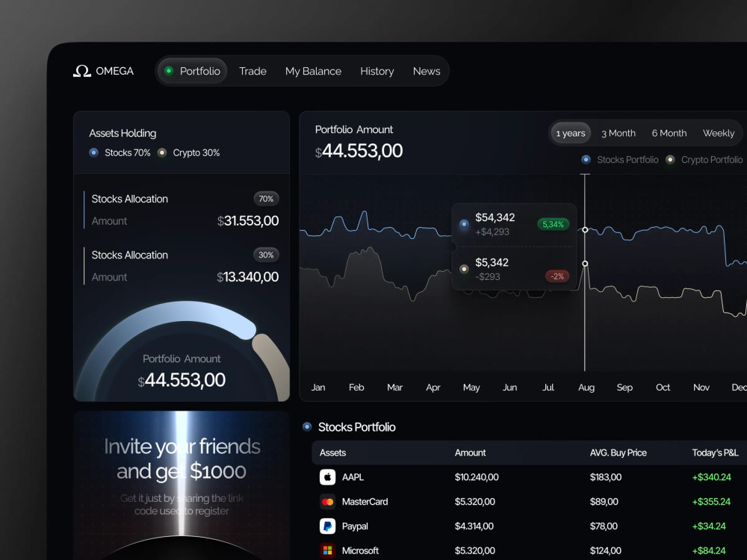The image size is (747, 560).
Task: Open the Invite your friends banner
Action: (182, 485)
